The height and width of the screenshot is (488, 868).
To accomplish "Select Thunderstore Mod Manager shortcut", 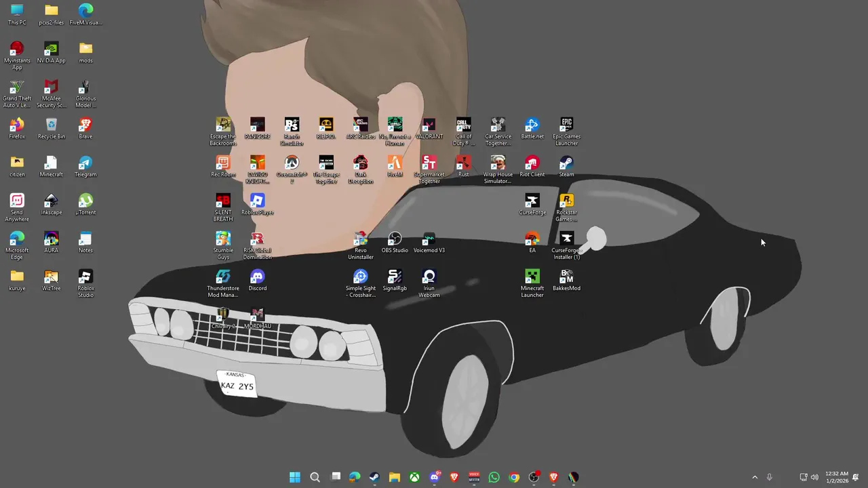I will pos(223,283).
